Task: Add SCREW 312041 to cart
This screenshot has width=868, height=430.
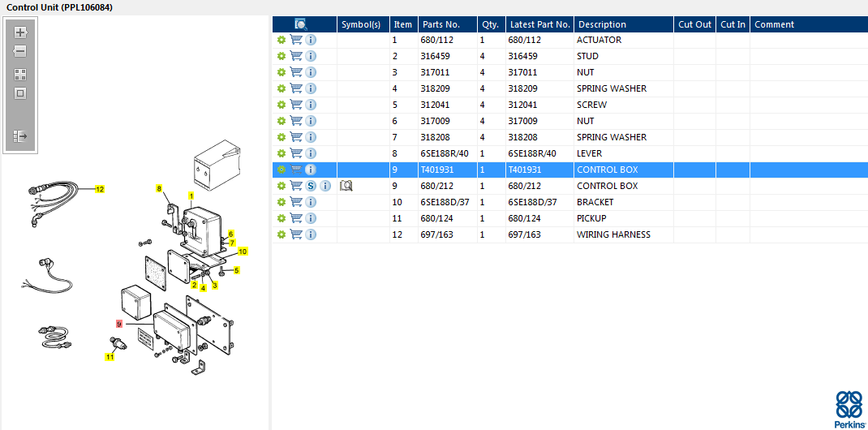Action: point(296,105)
